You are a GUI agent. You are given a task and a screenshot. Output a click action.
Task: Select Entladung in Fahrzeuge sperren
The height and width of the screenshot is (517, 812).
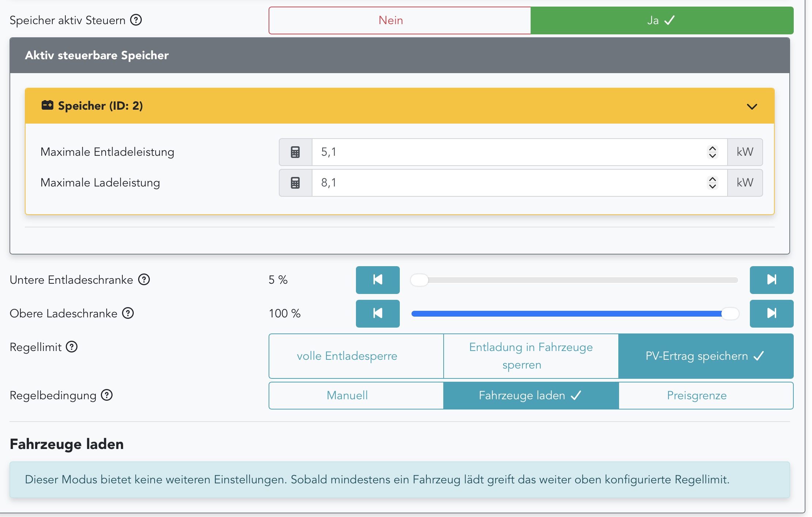coord(531,356)
